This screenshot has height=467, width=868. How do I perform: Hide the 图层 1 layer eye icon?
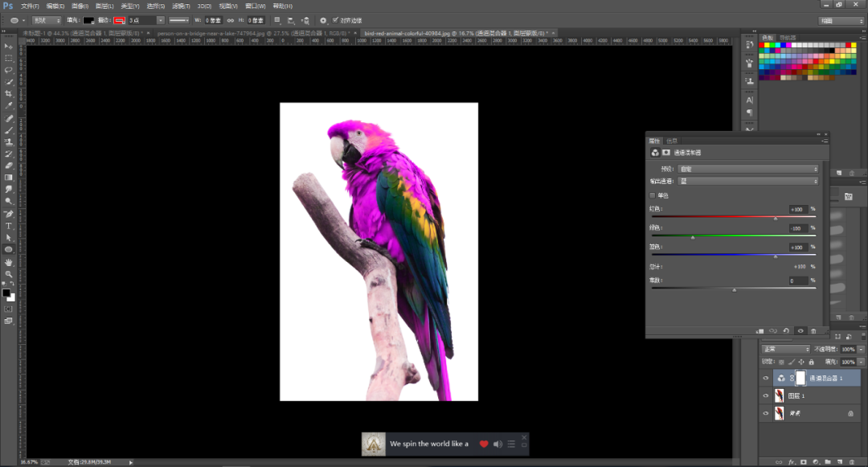tap(766, 395)
